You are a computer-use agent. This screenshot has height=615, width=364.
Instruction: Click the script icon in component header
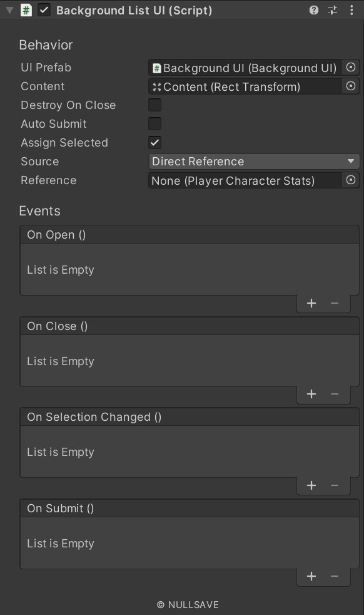26,10
